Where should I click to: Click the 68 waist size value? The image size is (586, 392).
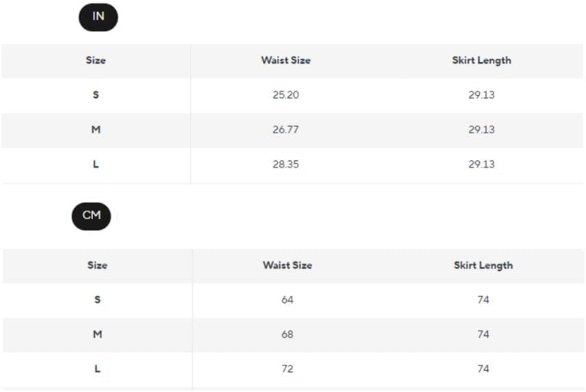point(287,335)
